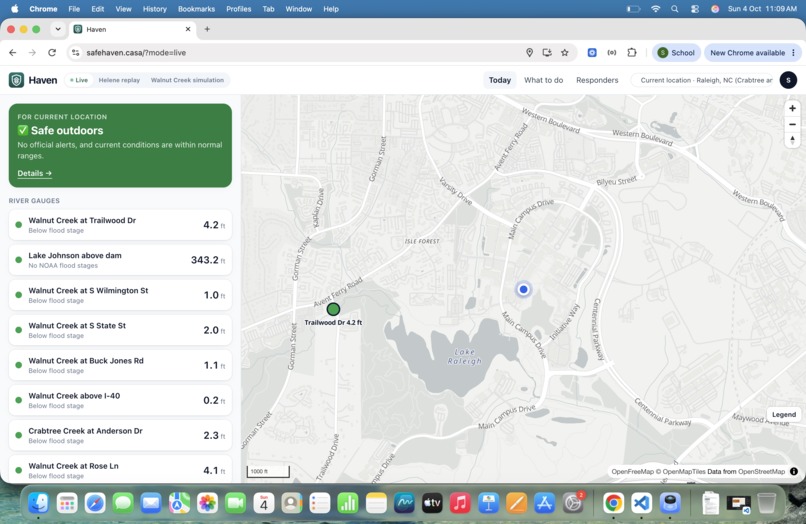806x524 pixels.
Task: Select Walnut Creek above I-40 gauge
Action: coord(120,400)
